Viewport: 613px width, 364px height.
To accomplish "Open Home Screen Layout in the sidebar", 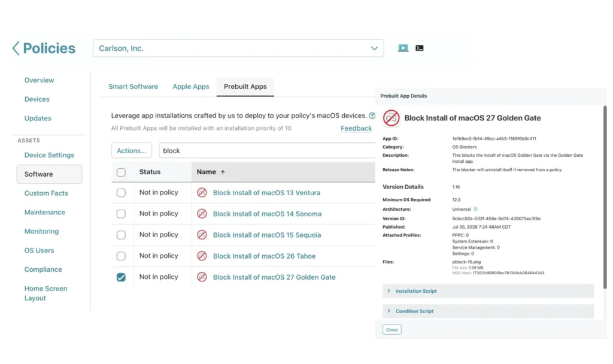I will [45, 293].
